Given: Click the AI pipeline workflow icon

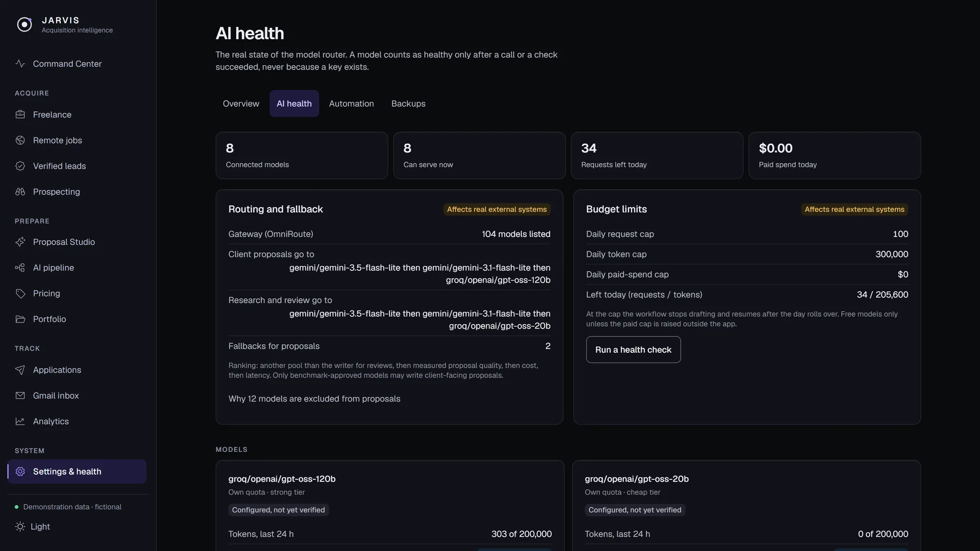Looking at the screenshot, I should [x=20, y=267].
